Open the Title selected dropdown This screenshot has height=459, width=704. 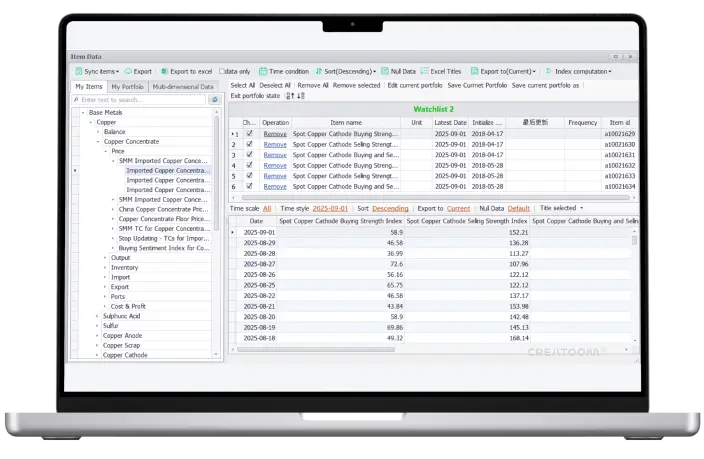pyautogui.click(x=562, y=208)
